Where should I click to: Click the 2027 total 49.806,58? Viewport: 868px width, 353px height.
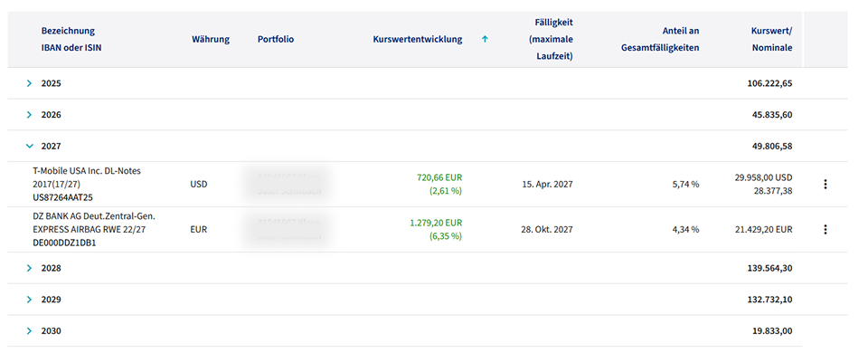click(773, 147)
